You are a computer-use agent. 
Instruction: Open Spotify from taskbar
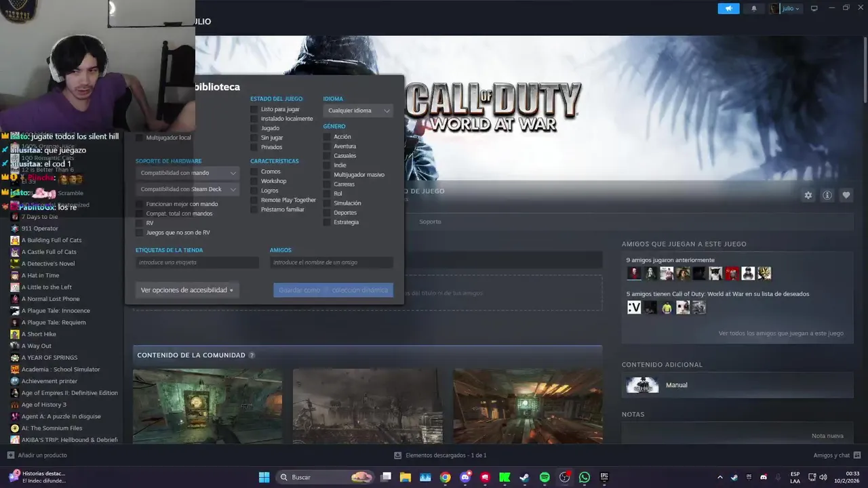[x=545, y=477]
